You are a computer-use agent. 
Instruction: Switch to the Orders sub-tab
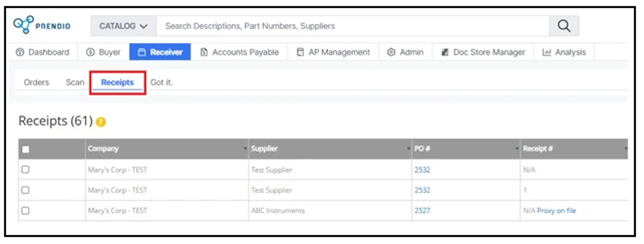tap(36, 82)
